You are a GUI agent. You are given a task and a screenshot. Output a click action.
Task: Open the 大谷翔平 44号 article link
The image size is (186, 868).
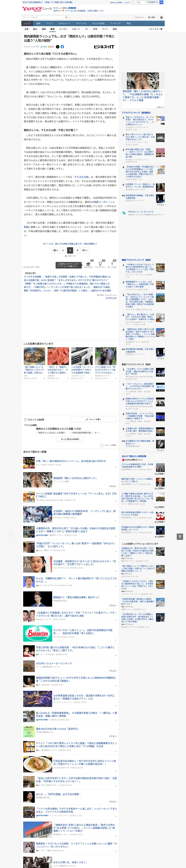[x=84, y=513]
